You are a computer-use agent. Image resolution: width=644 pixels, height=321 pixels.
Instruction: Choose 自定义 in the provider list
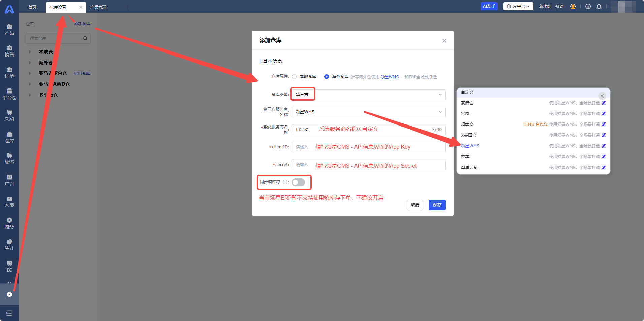coord(534,92)
